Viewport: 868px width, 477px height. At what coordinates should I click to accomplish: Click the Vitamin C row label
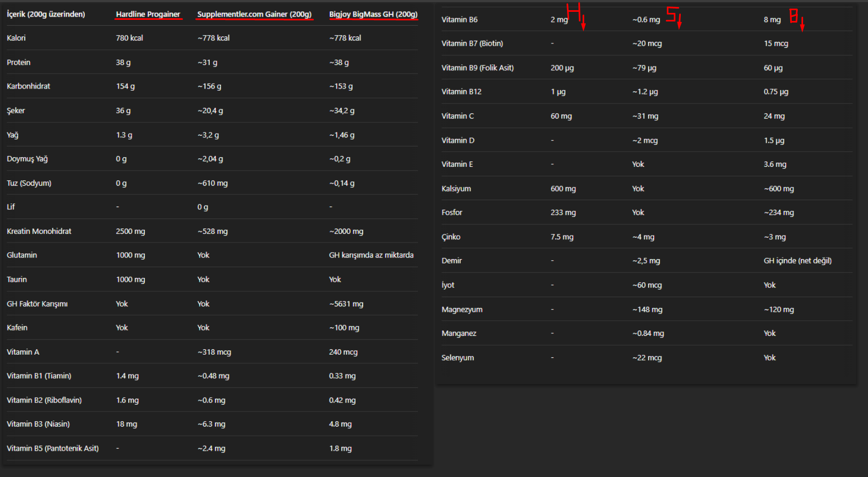(458, 116)
